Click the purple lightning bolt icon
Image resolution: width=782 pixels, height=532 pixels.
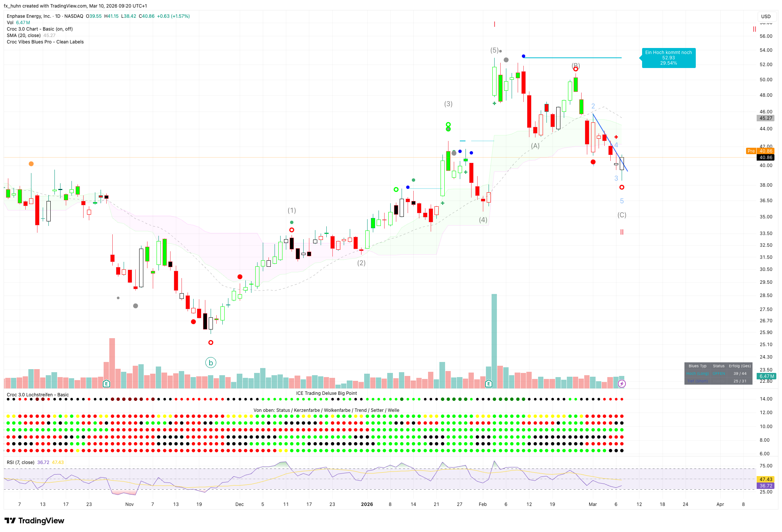coord(622,384)
